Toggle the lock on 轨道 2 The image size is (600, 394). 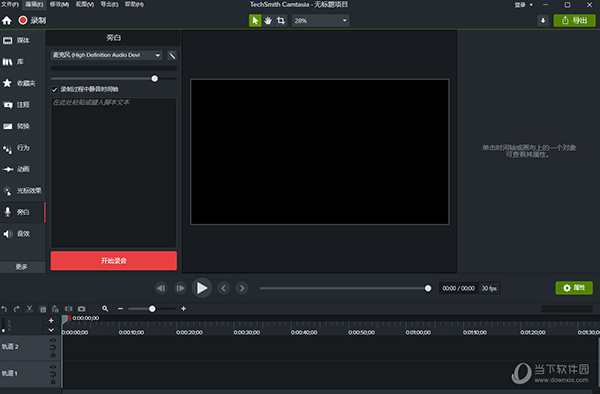[53, 355]
